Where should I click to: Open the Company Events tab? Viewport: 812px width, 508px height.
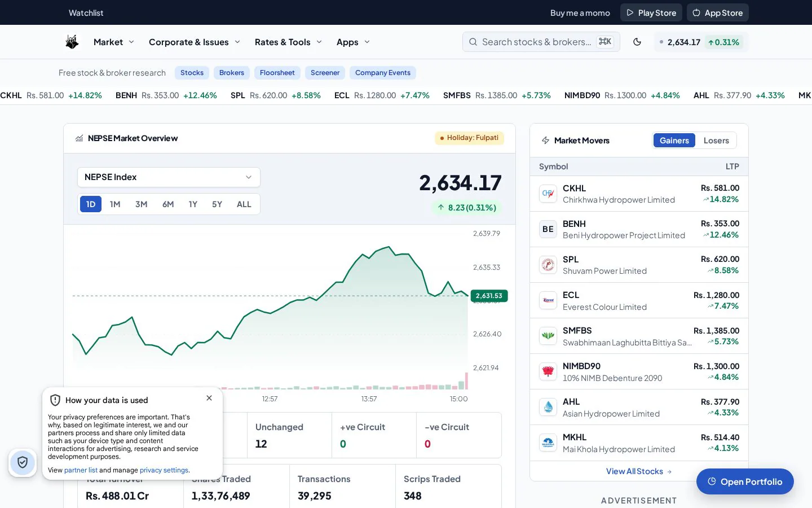pos(383,73)
